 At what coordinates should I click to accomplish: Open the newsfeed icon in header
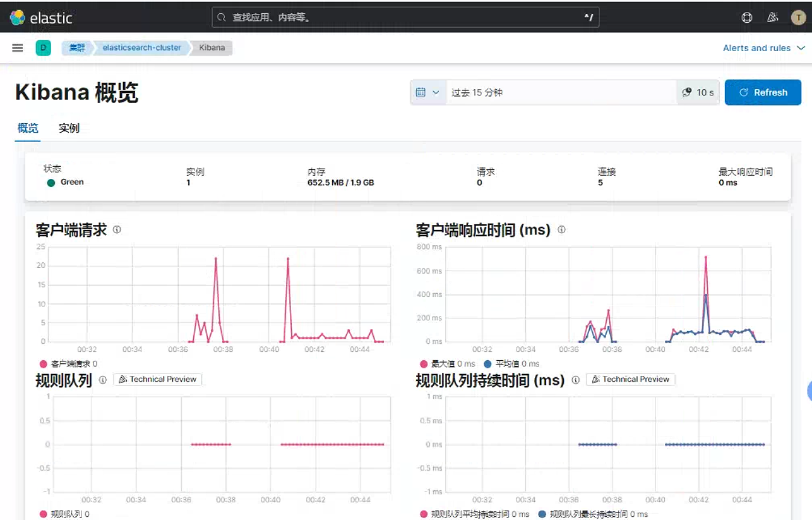pos(772,18)
